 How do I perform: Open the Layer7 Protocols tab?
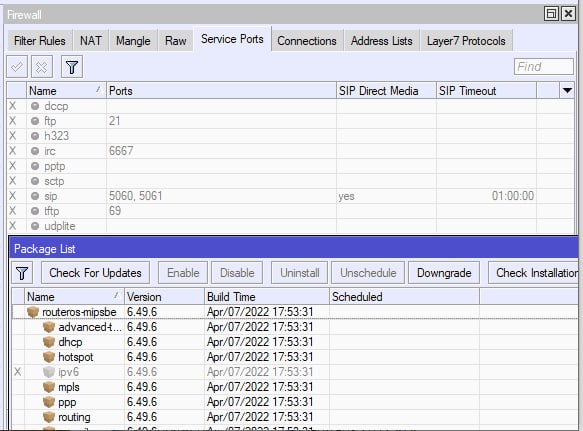point(466,41)
